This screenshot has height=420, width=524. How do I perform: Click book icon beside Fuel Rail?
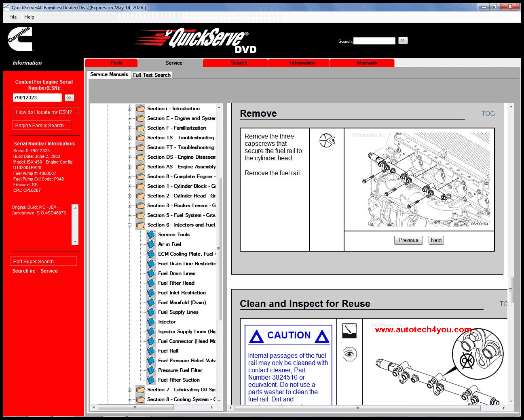click(151, 351)
